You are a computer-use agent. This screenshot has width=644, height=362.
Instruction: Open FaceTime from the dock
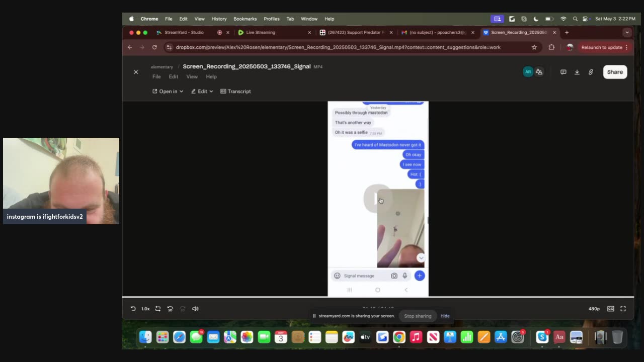click(x=264, y=337)
